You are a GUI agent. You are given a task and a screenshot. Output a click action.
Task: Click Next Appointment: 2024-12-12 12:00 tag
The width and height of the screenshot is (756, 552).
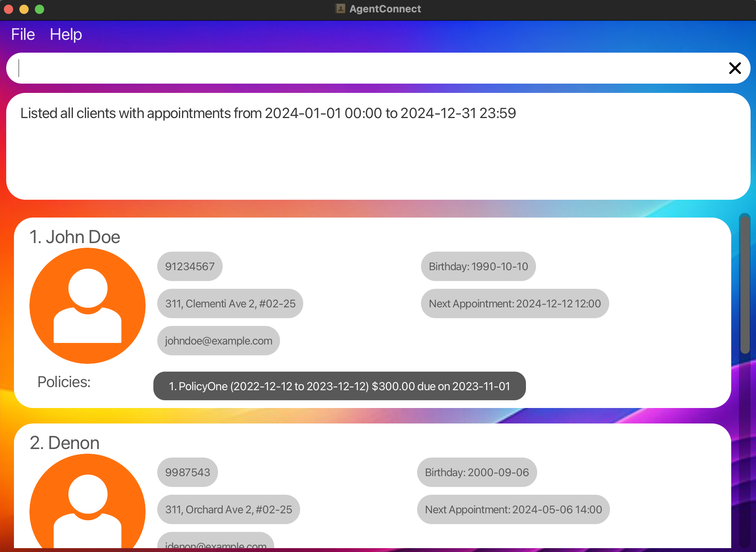click(515, 303)
